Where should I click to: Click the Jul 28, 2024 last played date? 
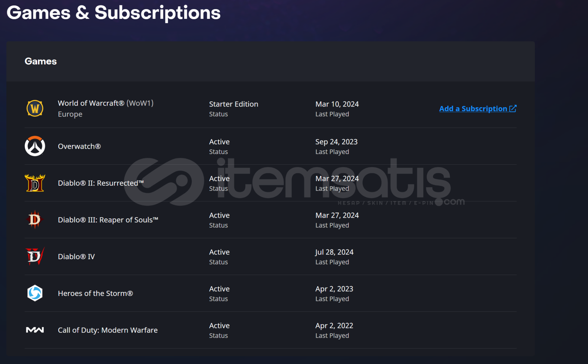tap(334, 252)
